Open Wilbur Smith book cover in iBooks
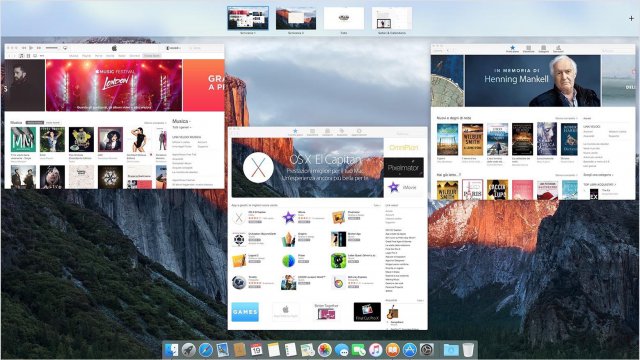Screen dimensions: 640x360 click(x=473, y=139)
